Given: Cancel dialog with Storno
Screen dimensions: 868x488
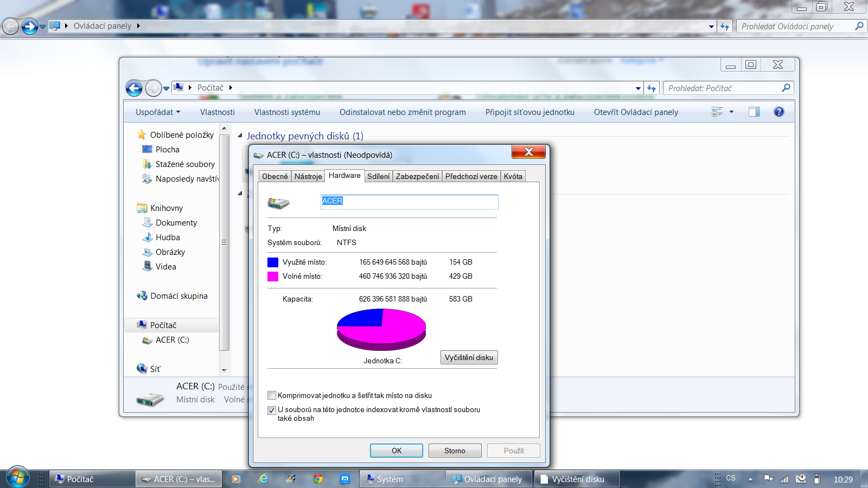Looking at the screenshot, I should point(455,451).
